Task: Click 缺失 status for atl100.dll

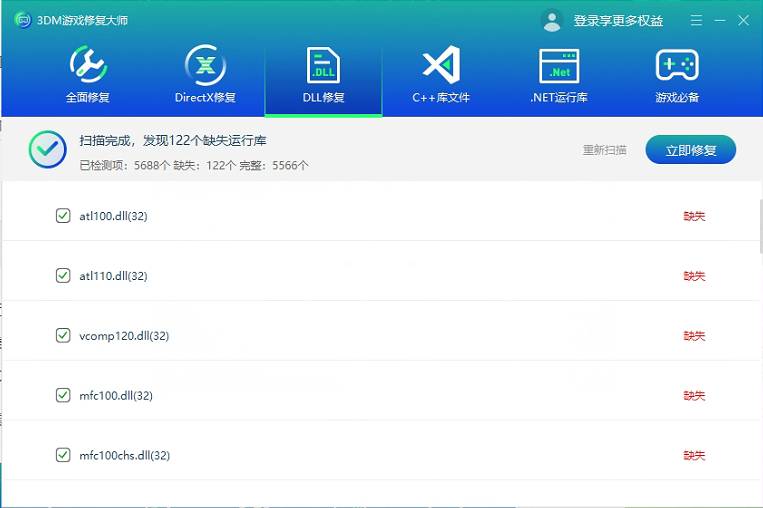Action: click(x=694, y=216)
